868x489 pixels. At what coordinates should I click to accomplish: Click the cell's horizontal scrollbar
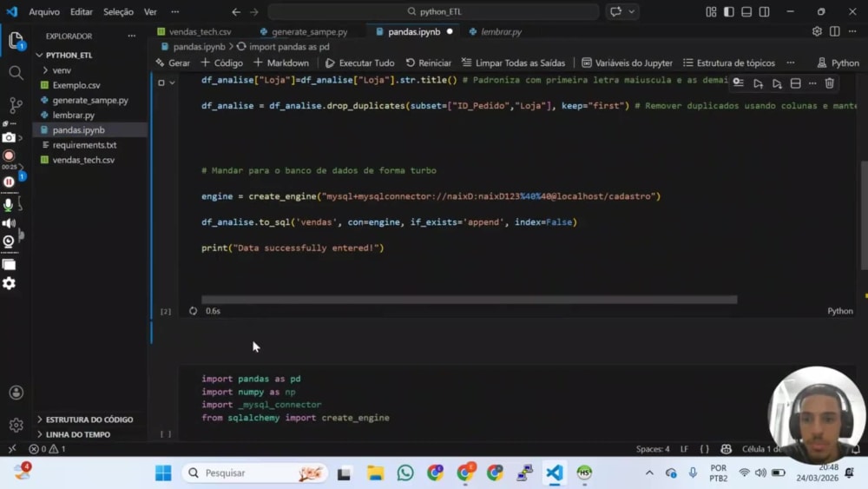pos(469,300)
